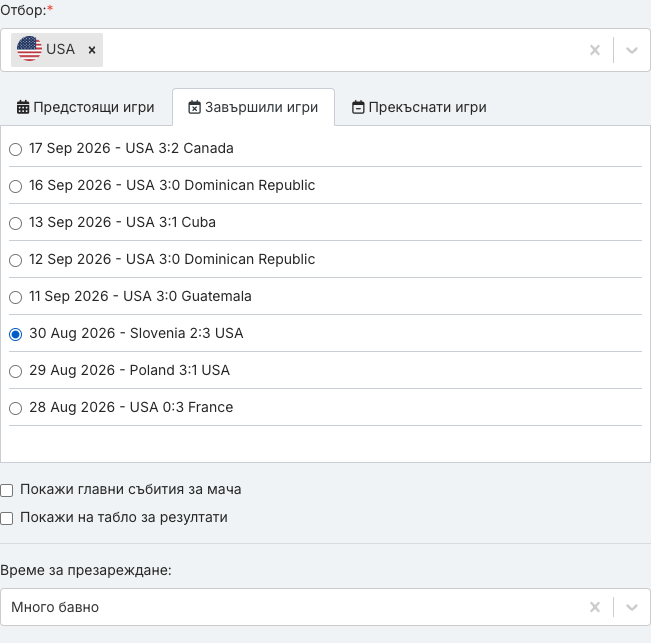651x643 pixels.
Task: Clear the team selection field
Action: click(595, 50)
